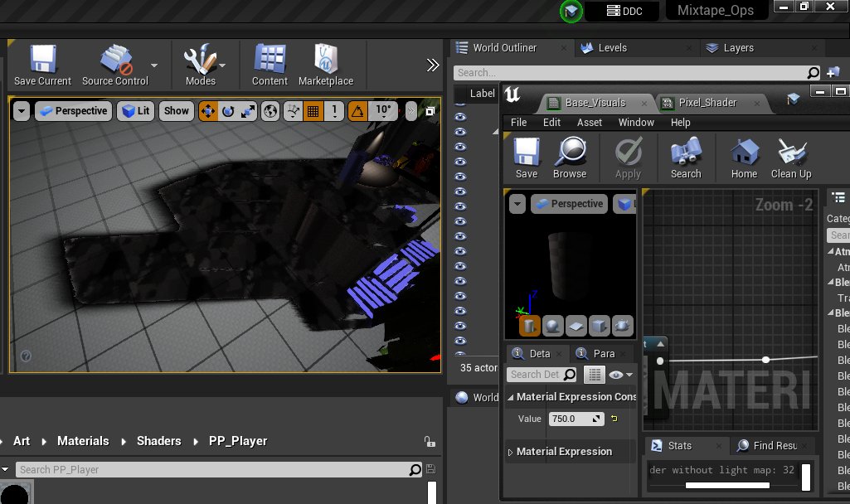
Task: Open Source Control from the main toolbar
Action: coord(115,65)
